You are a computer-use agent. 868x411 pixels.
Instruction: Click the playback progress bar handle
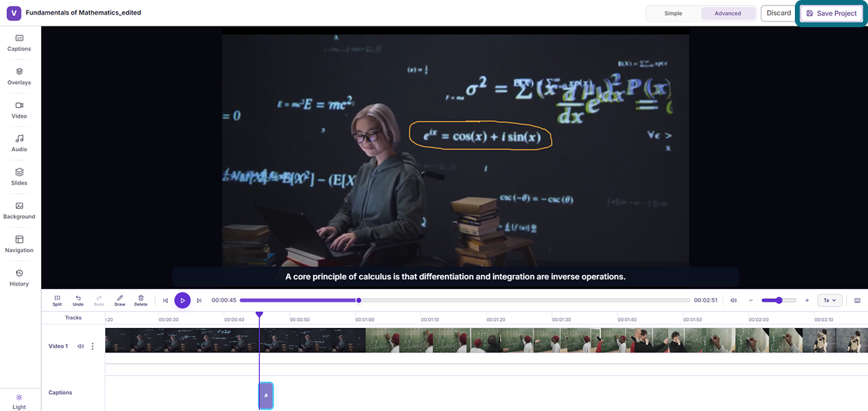[x=358, y=300]
